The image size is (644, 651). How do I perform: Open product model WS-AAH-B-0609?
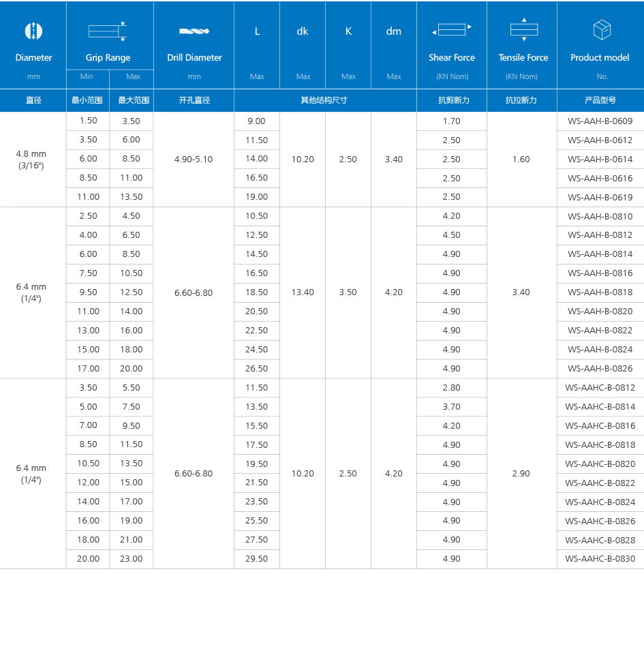(600, 121)
